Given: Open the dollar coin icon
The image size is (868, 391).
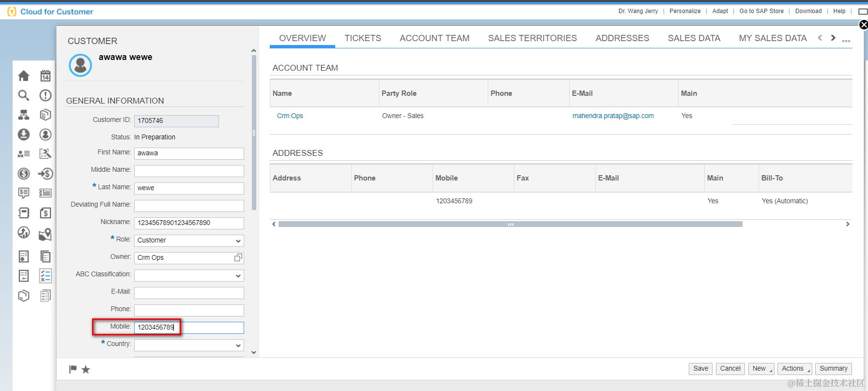Looking at the screenshot, I should [24, 173].
